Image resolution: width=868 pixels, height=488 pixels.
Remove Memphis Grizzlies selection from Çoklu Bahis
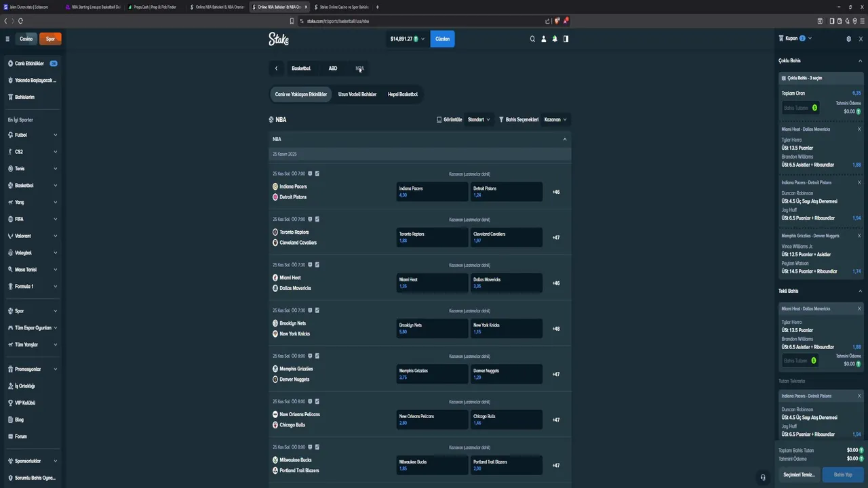(x=859, y=236)
